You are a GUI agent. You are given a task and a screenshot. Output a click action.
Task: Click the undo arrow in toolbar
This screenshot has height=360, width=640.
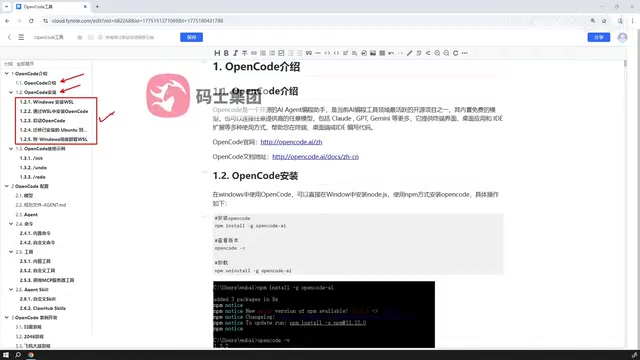pyautogui.click(x=391, y=53)
